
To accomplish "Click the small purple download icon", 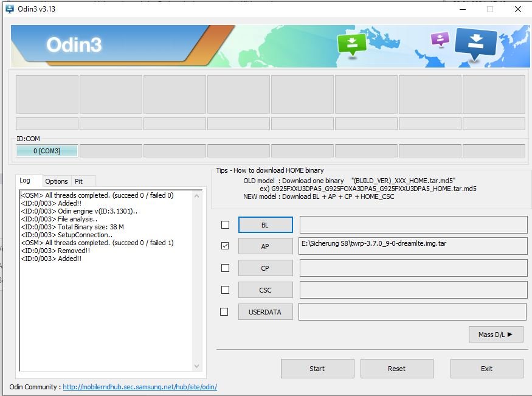I will (440, 40).
